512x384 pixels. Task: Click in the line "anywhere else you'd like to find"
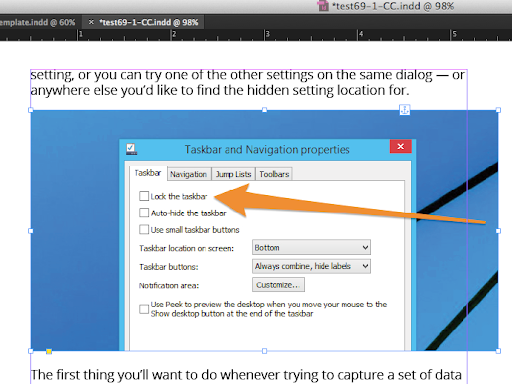220,90
